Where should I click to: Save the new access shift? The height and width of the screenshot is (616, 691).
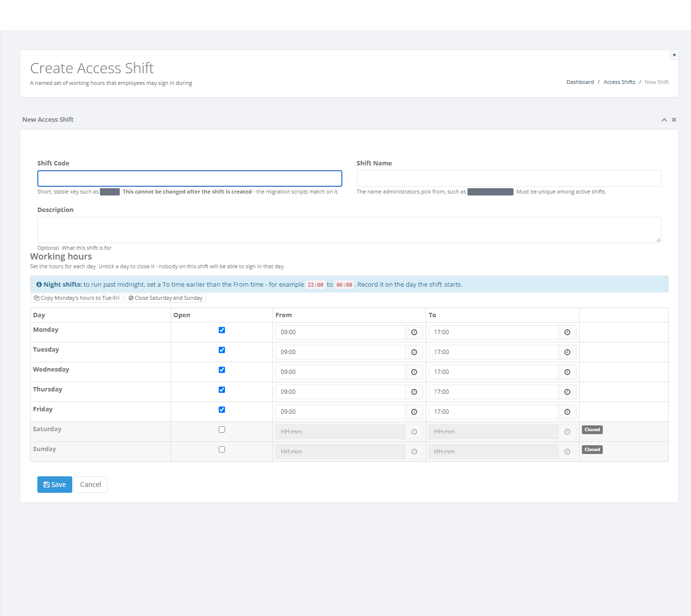[55, 485]
